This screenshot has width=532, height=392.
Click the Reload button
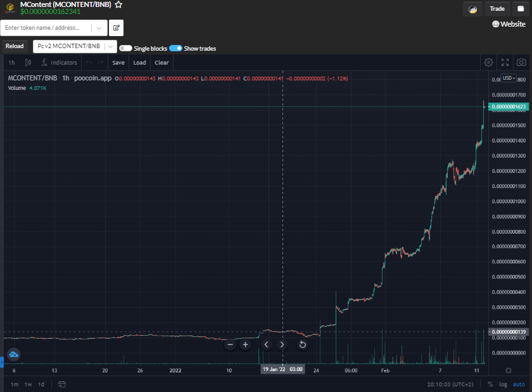15,46
